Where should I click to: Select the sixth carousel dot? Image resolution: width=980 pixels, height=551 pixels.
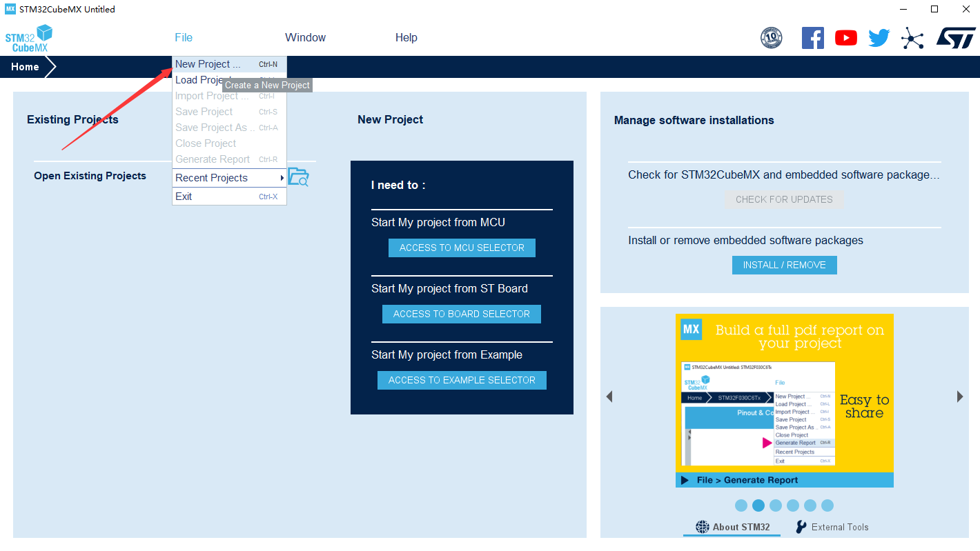click(x=827, y=505)
